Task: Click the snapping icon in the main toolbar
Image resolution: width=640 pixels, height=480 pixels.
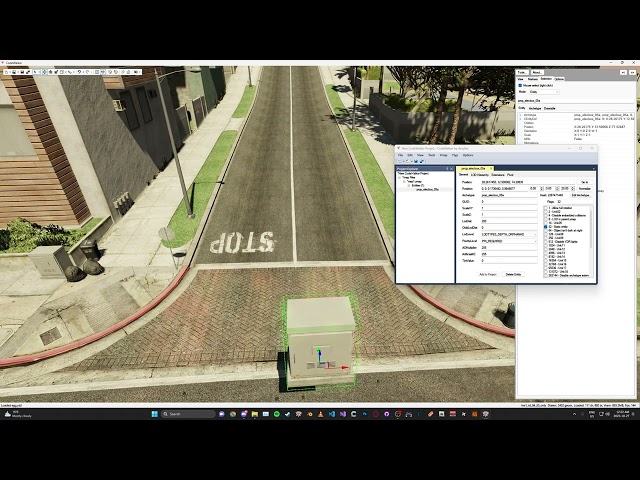Action: coord(69,72)
